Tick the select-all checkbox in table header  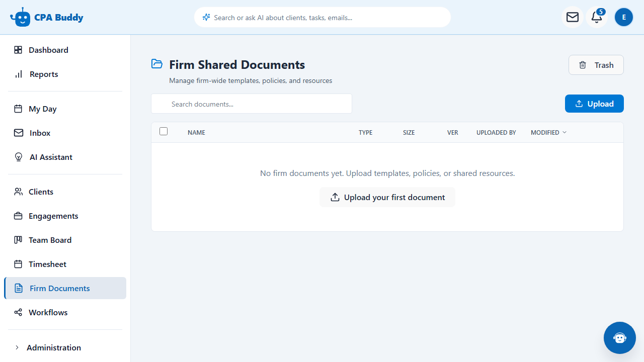click(x=164, y=131)
